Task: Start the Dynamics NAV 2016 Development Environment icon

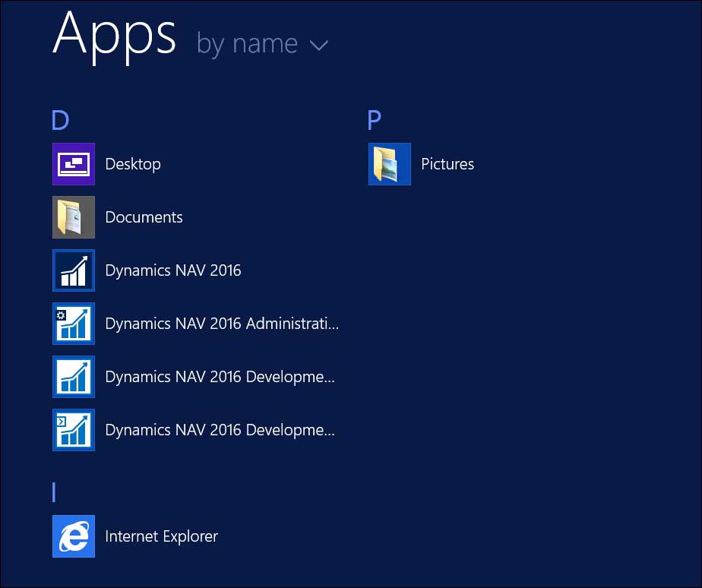Action: 73,376
